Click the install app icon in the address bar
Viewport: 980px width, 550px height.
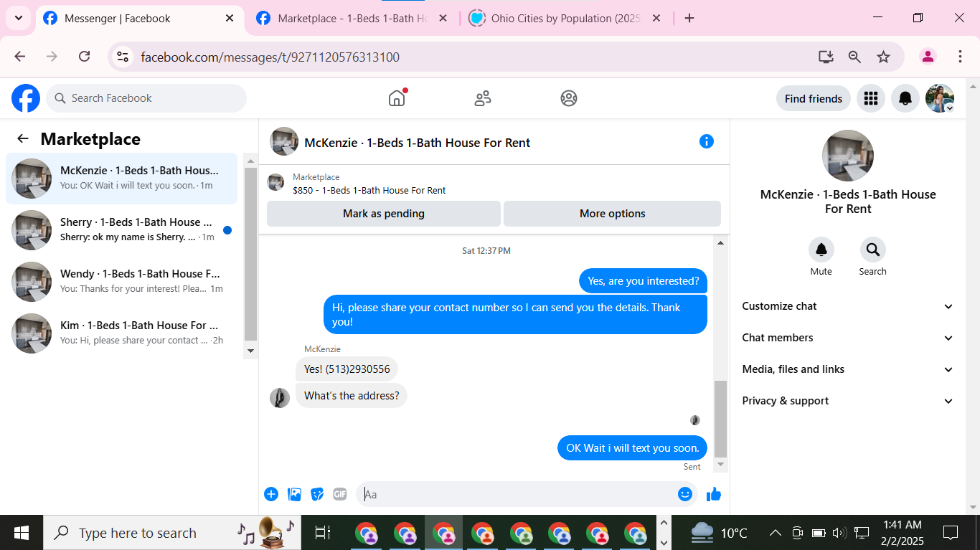[x=826, y=57]
